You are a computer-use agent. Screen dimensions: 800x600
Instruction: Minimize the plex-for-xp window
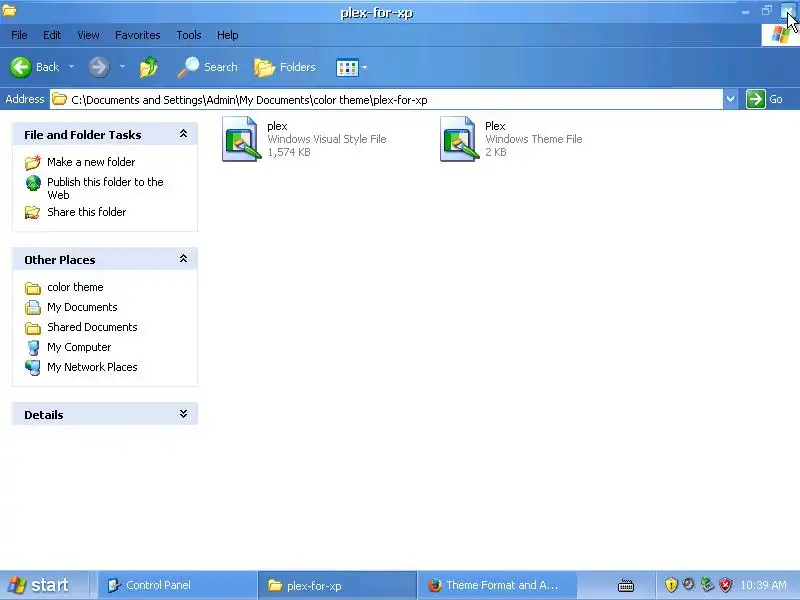745,11
